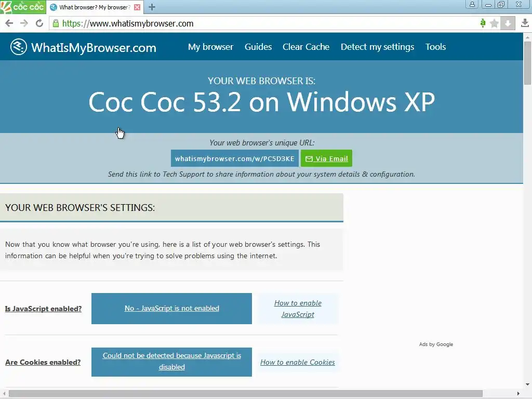Reload the page with refresh icon
Viewport: 532px width, 399px height.
click(39, 23)
